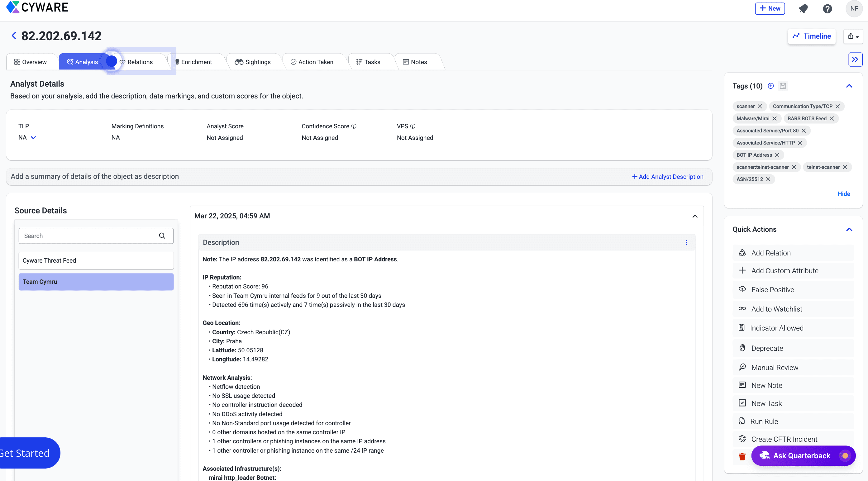Collapse the Tags section
The width and height of the screenshot is (868, 481).
pyautogui.click(x=849, y=86)
